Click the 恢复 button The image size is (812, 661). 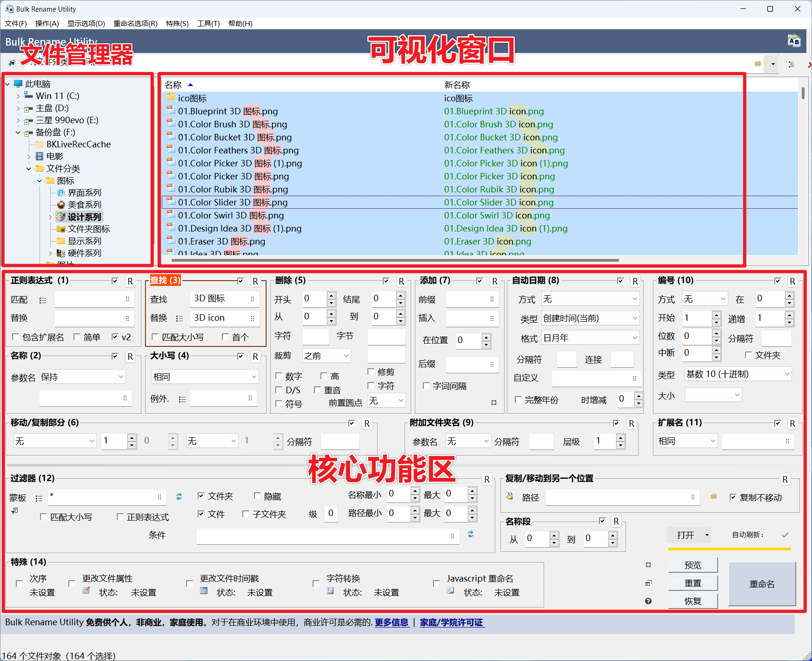pyautogui.click(x=693, y=601)
